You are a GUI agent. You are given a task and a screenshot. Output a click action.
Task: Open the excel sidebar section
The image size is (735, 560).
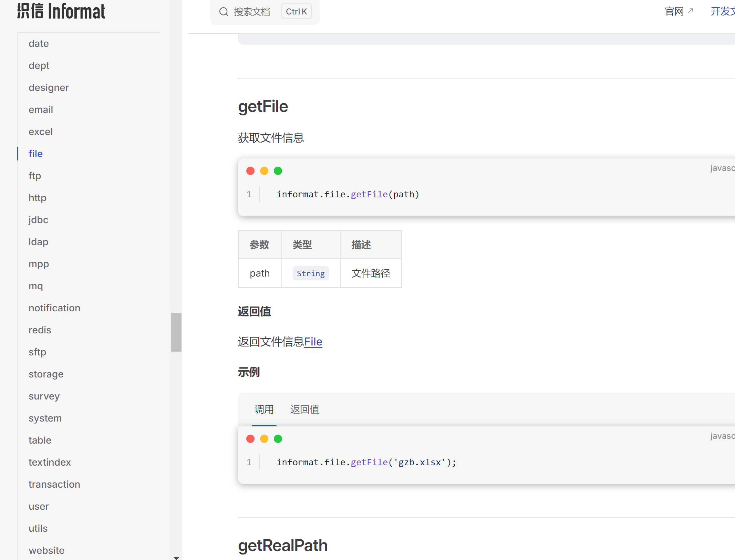coord(41,132)
